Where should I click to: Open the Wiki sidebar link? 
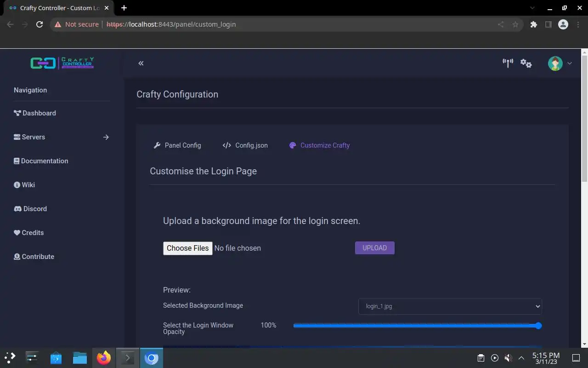tap(24, 185)
